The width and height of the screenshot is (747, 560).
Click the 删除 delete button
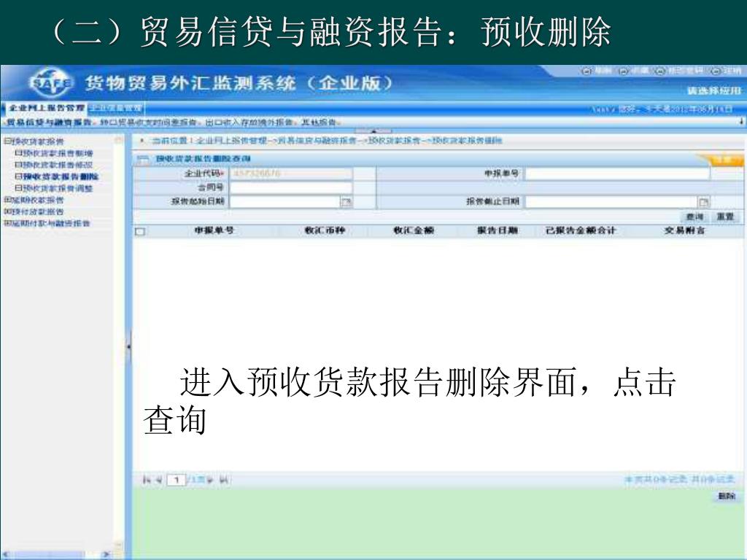(727, 497)
